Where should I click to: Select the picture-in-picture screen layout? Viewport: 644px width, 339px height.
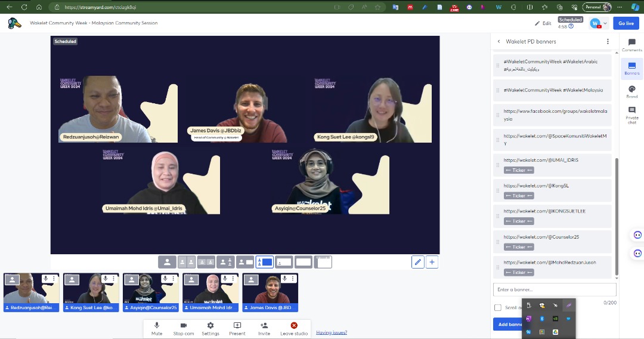284,262
